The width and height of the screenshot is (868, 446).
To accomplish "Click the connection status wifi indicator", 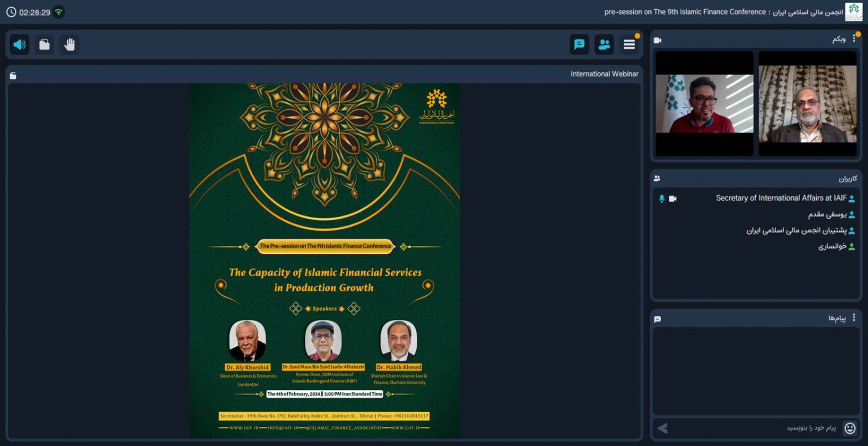I will point(59,12).
